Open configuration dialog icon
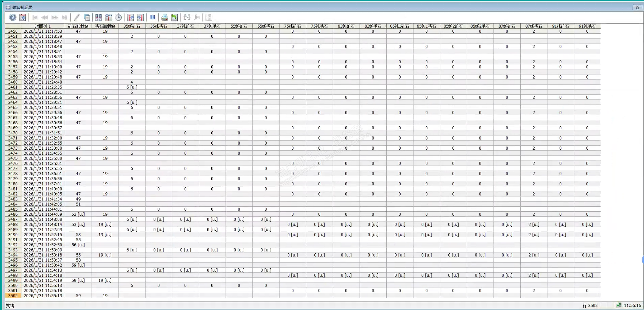The image size is (644, 310). point(23,17)
